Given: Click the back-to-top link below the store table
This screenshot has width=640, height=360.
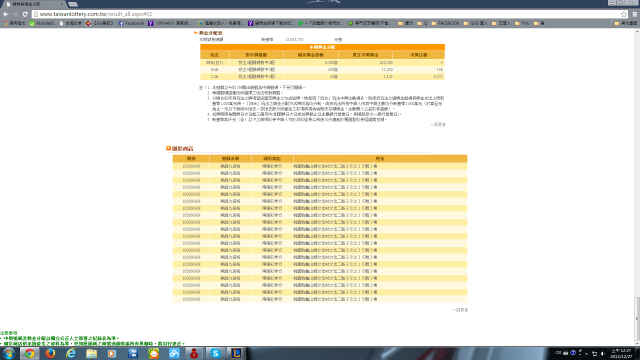Looking at the screenshot, I should click(460, 310).
